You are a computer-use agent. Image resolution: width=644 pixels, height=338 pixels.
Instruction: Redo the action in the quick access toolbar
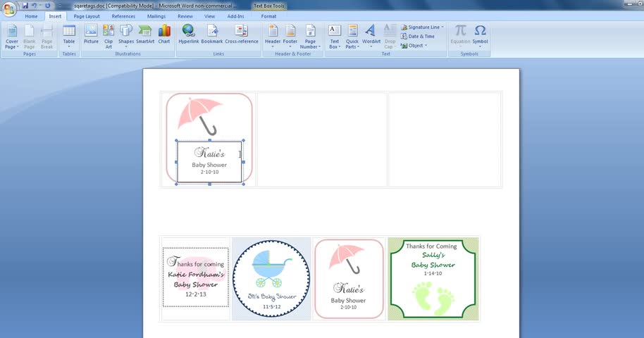pos(48,6)
